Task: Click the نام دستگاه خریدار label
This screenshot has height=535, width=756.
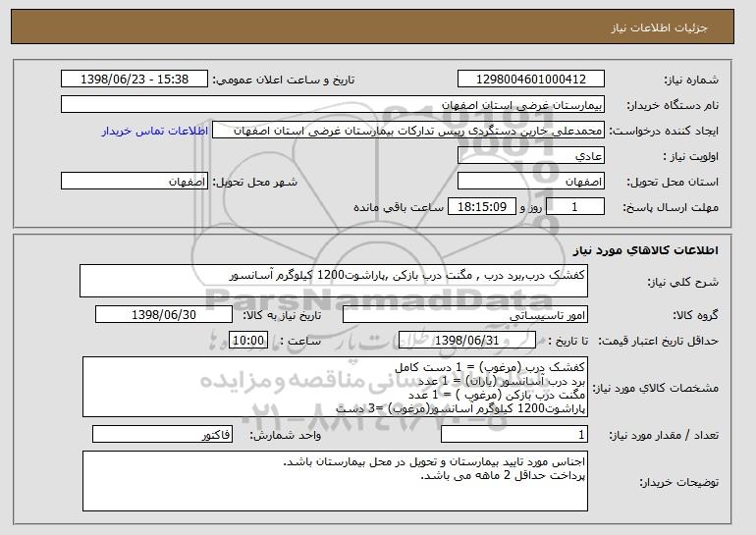Action: (x=673, y=106)
